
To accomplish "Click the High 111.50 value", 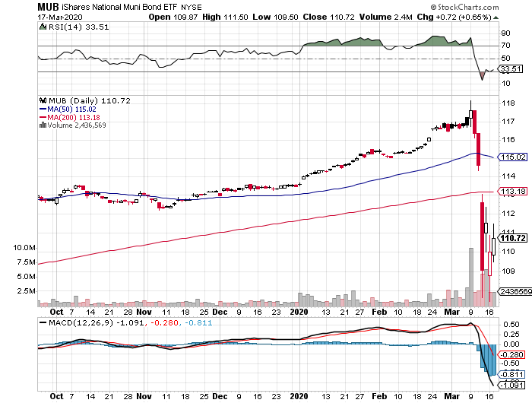I will coord(225,17).
